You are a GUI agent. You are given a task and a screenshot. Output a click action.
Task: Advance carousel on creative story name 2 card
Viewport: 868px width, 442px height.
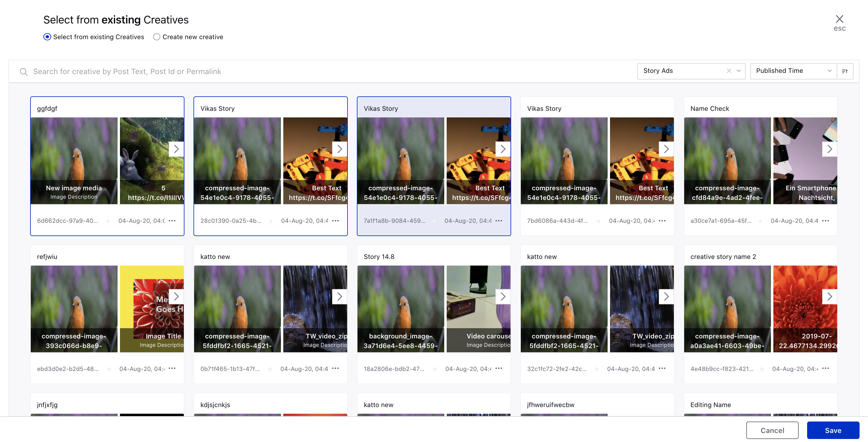830,297
